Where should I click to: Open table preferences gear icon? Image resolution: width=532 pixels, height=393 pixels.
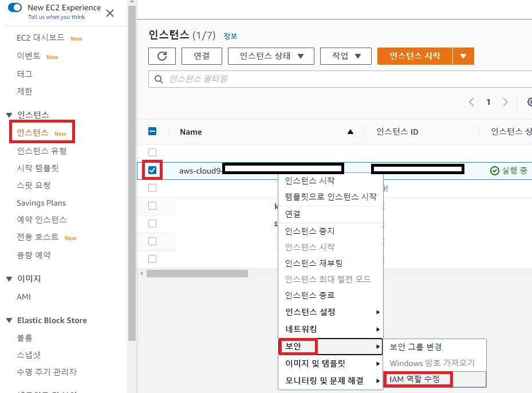point(530,102)
